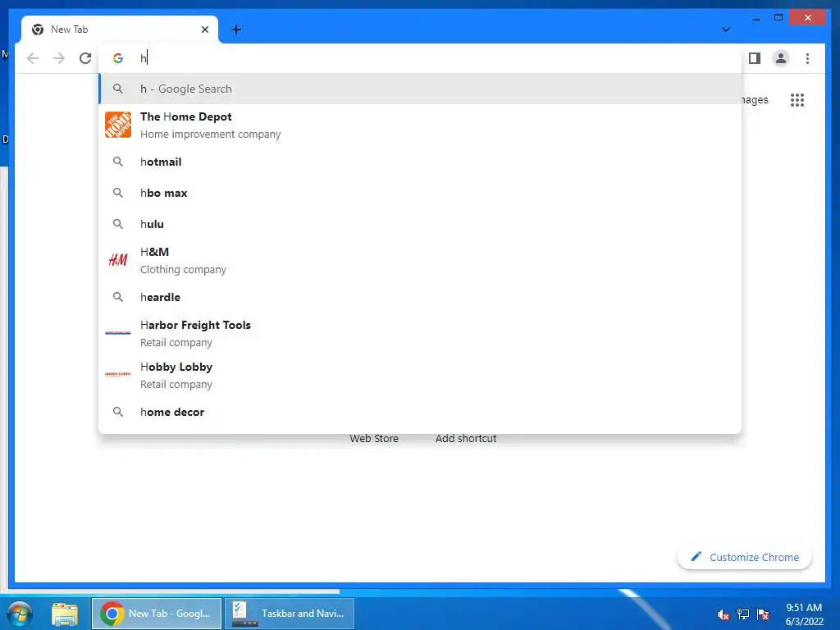Open the Windows Start button
The height and width of the screenshot is (630, 840).
(x=20, y=614)
